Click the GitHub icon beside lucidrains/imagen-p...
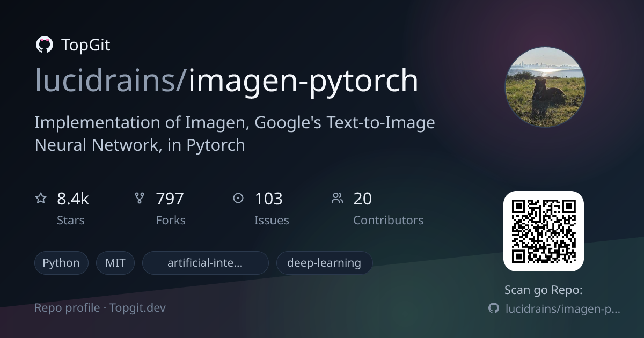644x338 pixels. tap(494, 308)
